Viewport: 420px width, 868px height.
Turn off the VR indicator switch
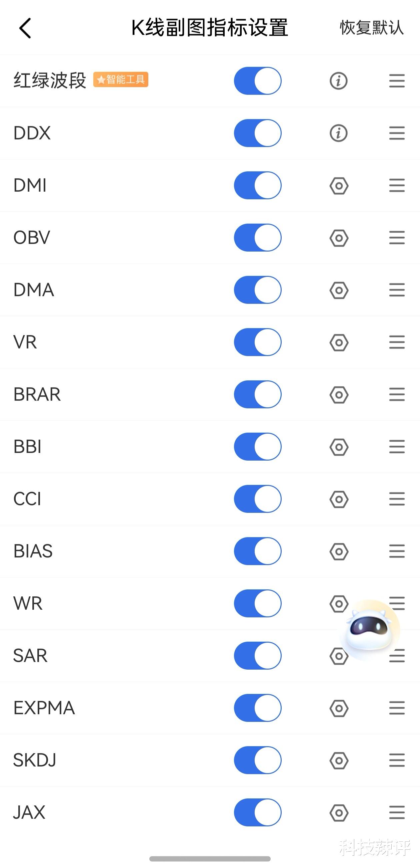tap(257, 342)
